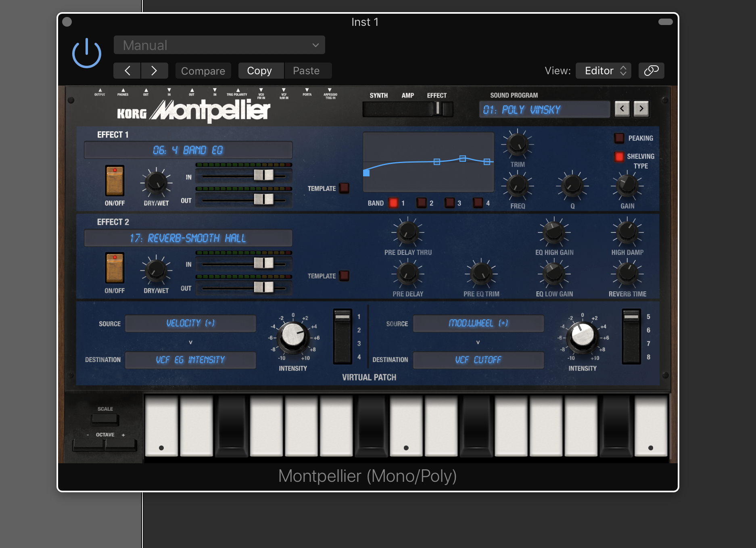
Task: Toggle Effect 1 On/Off switch
Action: click(115, 181)
